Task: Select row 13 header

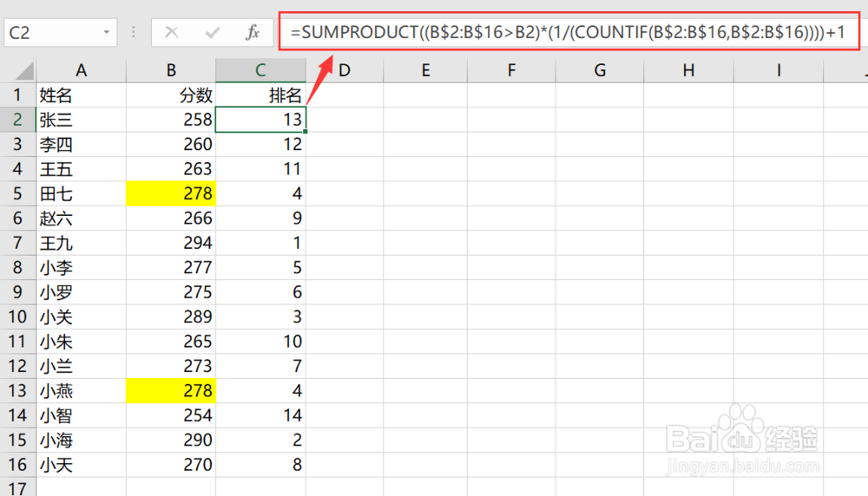Action: (x=17, y=391)
